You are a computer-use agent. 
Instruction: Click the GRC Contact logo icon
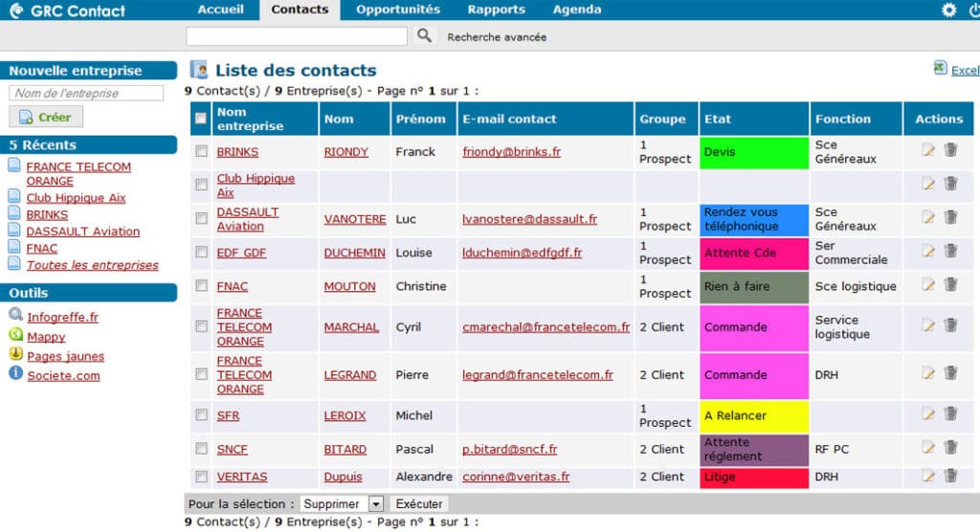(15, 10)
